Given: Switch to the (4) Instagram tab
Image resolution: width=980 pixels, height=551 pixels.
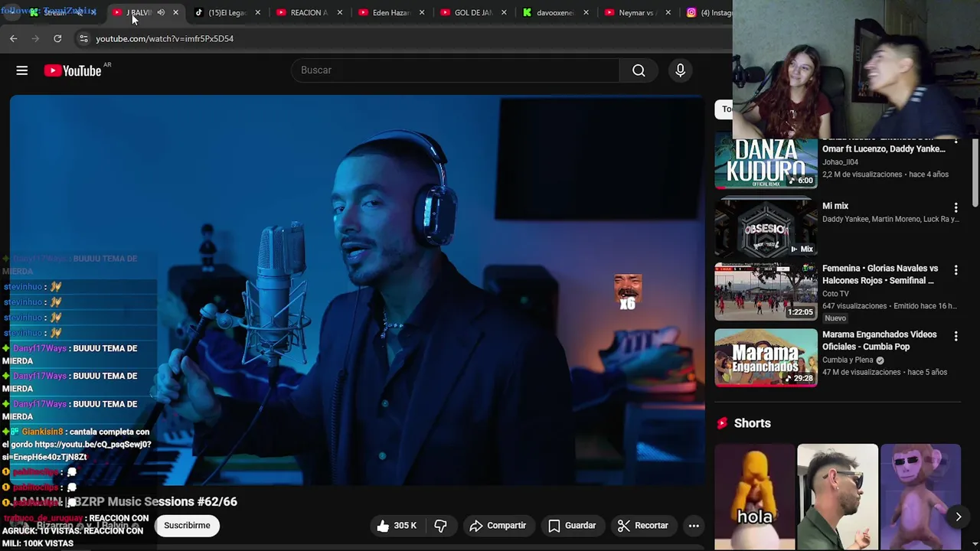Looking at the screenshot, I should point(708,12).
